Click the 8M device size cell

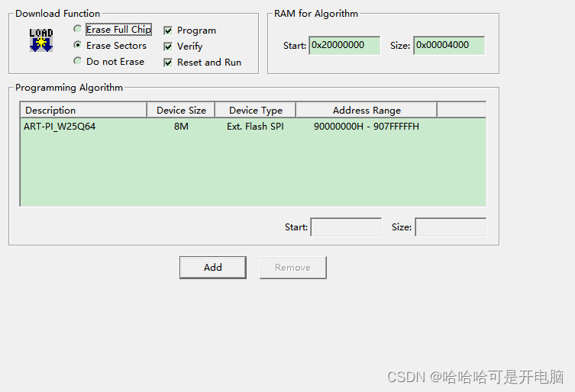tap(181, 127)
